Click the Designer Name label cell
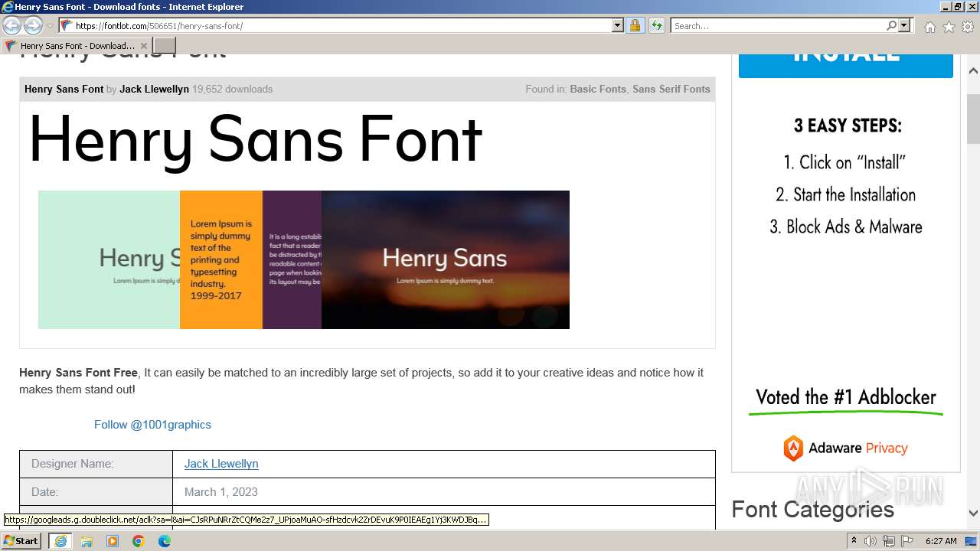This screenshot has height=551, width=980. click(96, 464)
